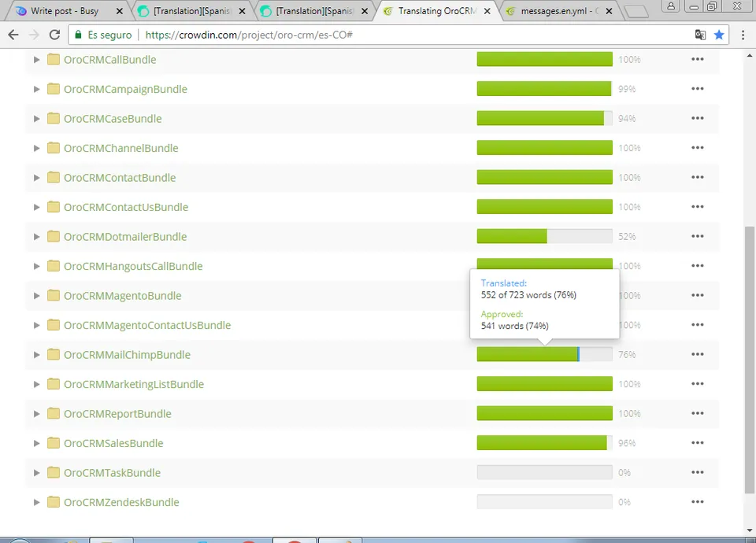Select the Translating OroCRM tab
Viewport: 756px width, 543px height.
[437, 10]
